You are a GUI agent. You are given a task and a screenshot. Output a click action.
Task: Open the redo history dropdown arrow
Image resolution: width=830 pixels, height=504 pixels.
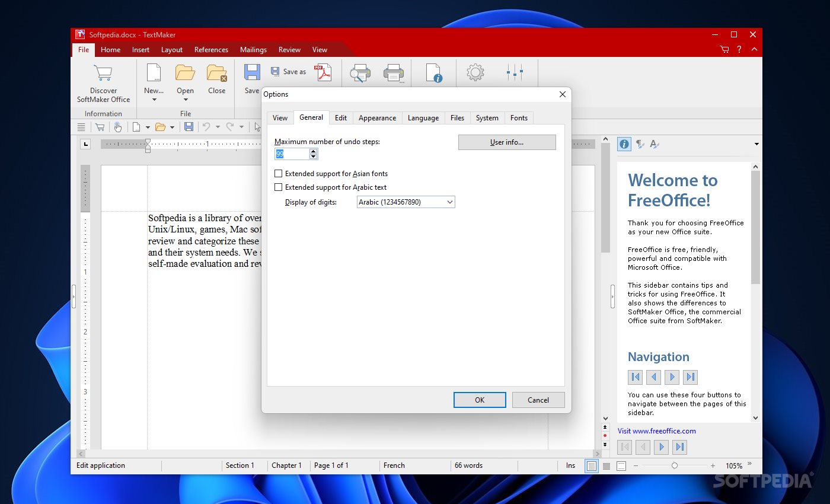click(x=241, y=127)
